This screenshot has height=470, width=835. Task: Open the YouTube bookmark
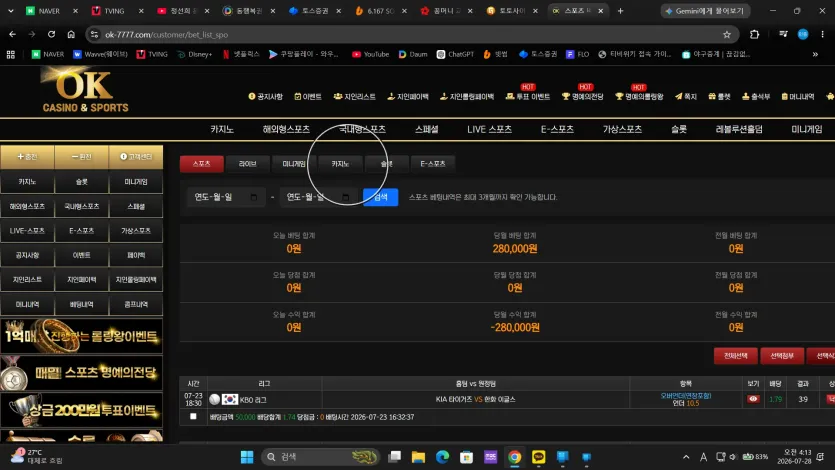(371, 54)
